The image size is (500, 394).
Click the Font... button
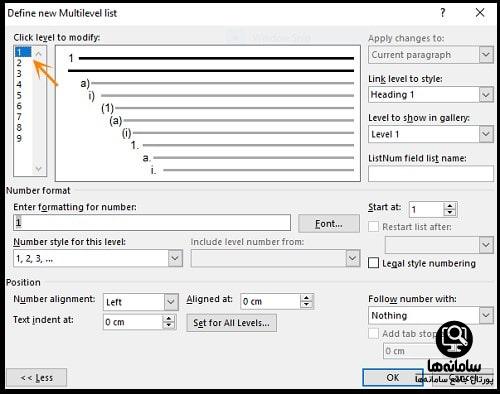tap(329, 223)
